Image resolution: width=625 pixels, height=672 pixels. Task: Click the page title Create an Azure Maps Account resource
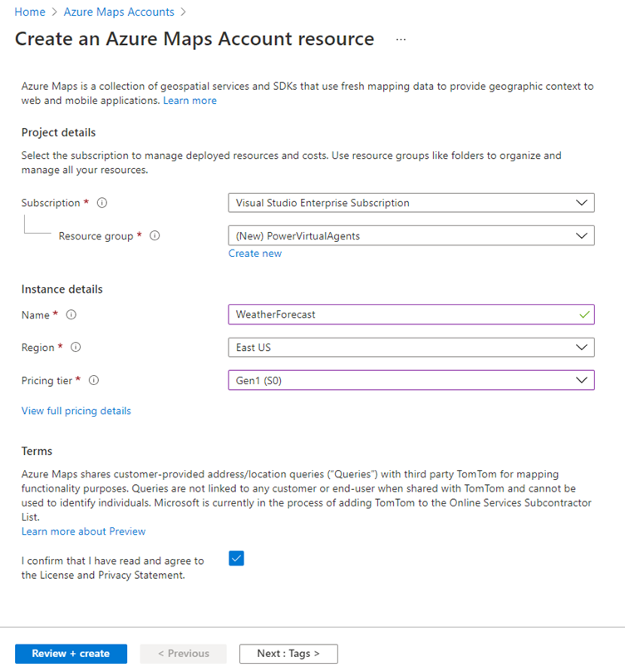tap(194, 39)
